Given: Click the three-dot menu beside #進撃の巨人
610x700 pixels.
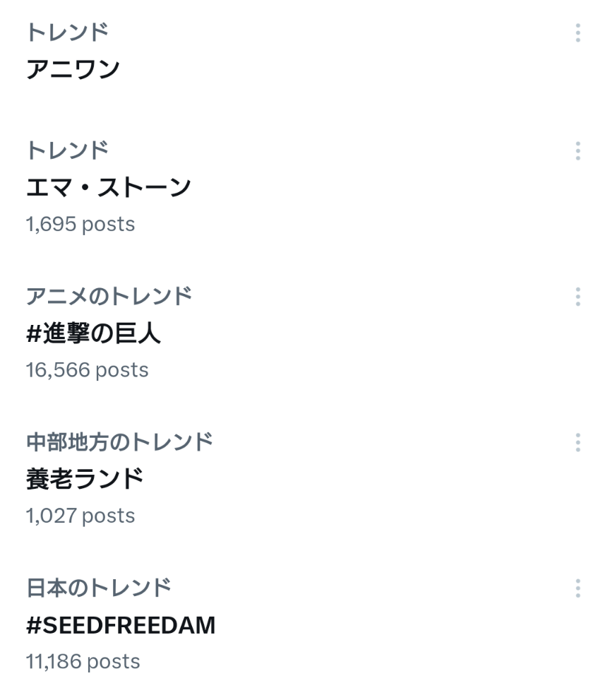Looking at the screenshot, I should [578, 297].
